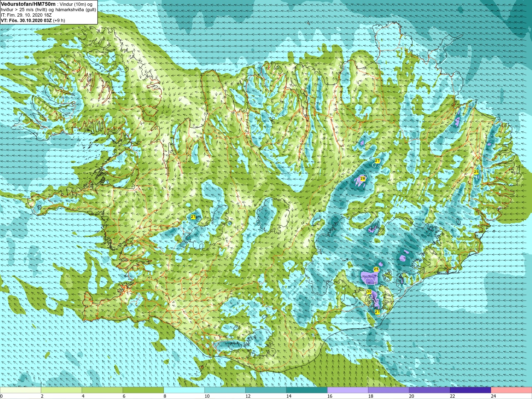Click the scale tick label '18'

point(370,396)
